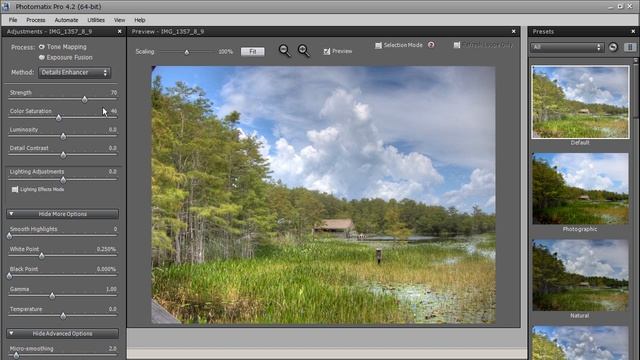Viewport: 640px width, 360px height.
Task: Collapse the Hide More Options section
Action: (62, 214)
